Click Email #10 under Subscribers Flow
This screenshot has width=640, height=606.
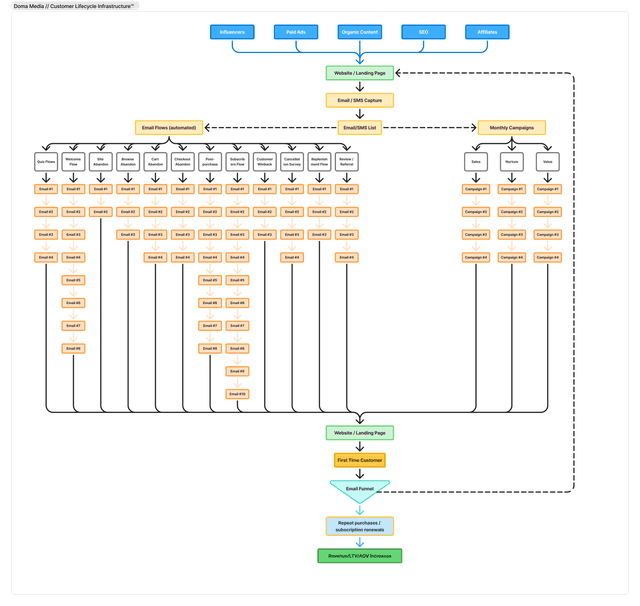(x=238, y=394)
